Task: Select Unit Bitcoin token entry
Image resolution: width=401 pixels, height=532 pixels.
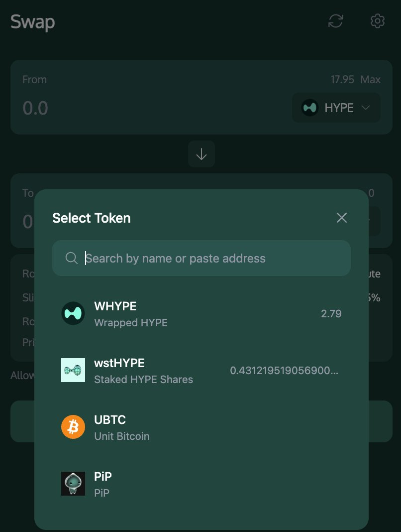Action: click(201, 427)
